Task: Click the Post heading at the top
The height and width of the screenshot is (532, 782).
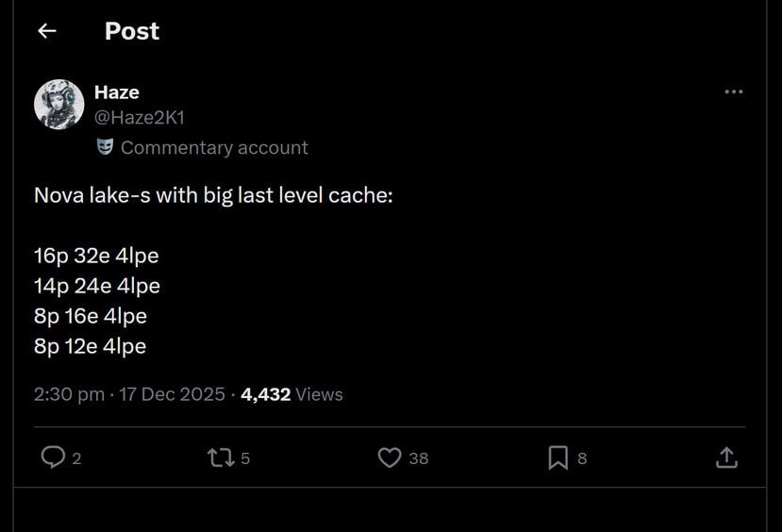Action: click(132, 31)
